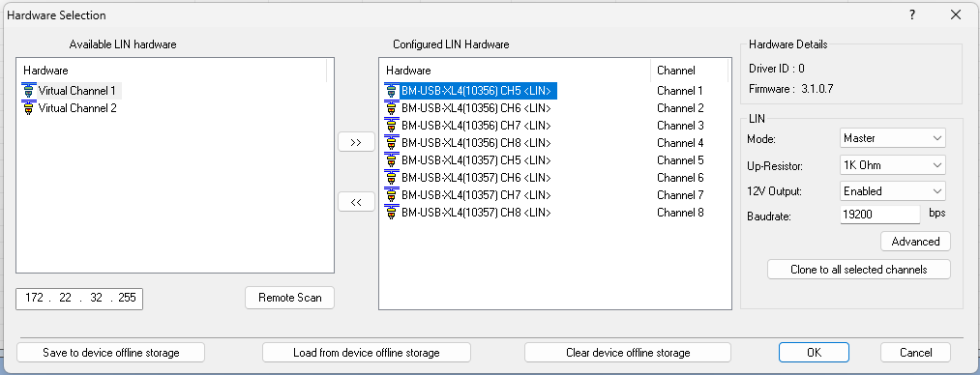Click the Channel 3 cell
Screen dimensions: 980x375
point(680,126)
